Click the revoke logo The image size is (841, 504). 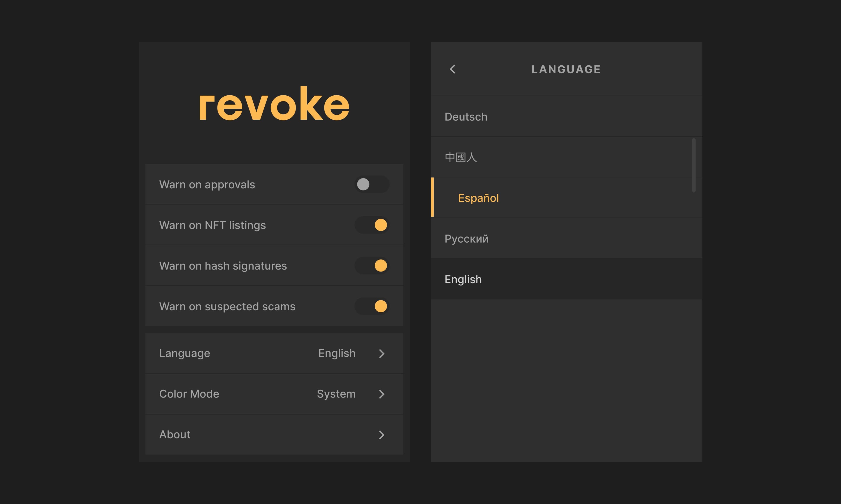pyautogui.click(x=274, y=104)
